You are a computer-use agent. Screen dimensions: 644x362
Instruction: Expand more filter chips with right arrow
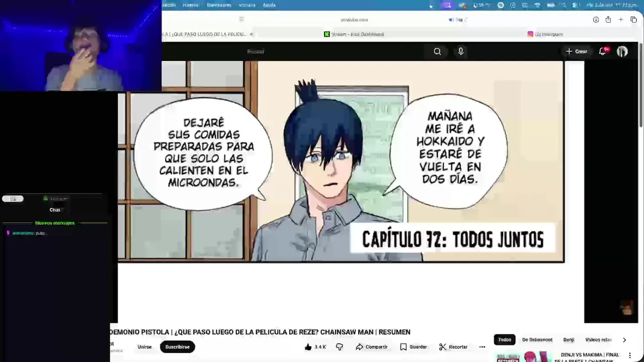point(624,340)
